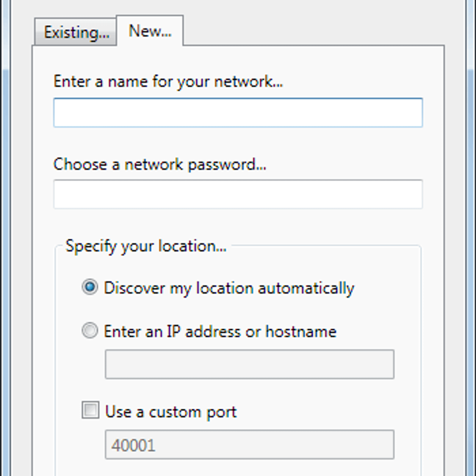Select the New... tab

point(150,31)
